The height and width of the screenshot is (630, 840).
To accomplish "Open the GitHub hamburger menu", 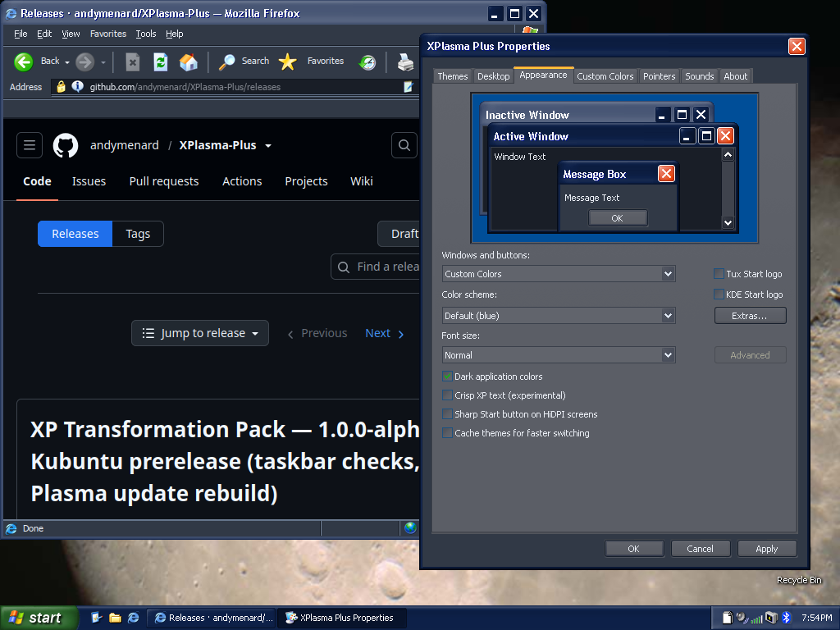I will pos(30,144).
